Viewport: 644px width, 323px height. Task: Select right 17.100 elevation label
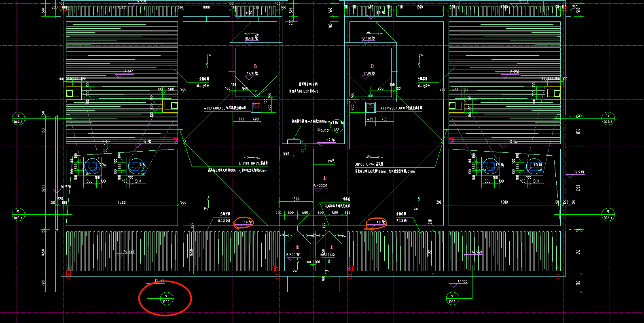tap(462, 281)
